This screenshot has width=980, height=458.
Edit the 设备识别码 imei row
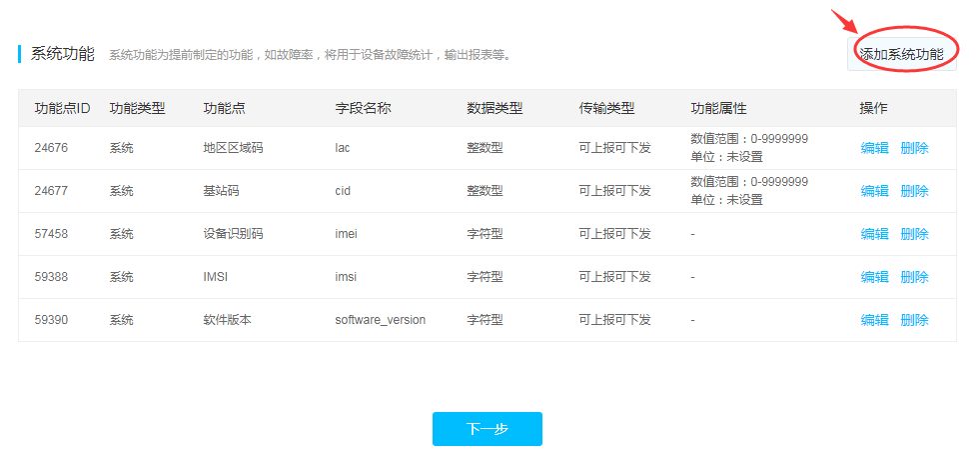click(874, 234)
